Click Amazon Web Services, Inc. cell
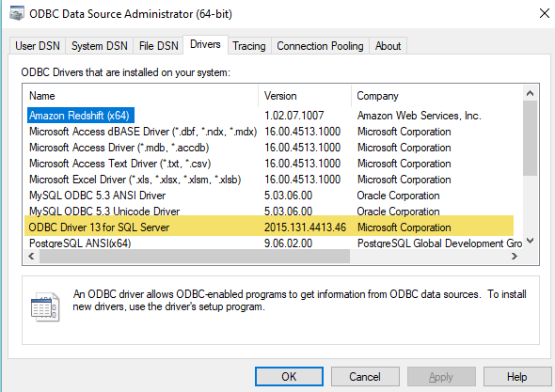This screenshot has height=392, width=555. tap(420, 116)
